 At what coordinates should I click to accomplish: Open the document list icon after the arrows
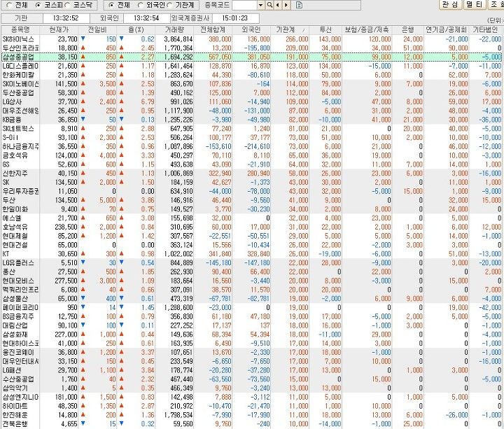pos(299,5)
